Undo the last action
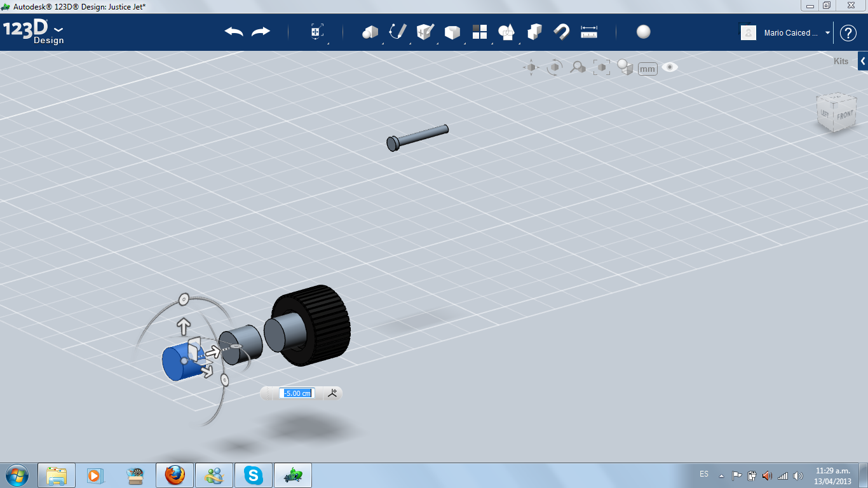This screenshot has width=868, height=488. pos(234,32)
